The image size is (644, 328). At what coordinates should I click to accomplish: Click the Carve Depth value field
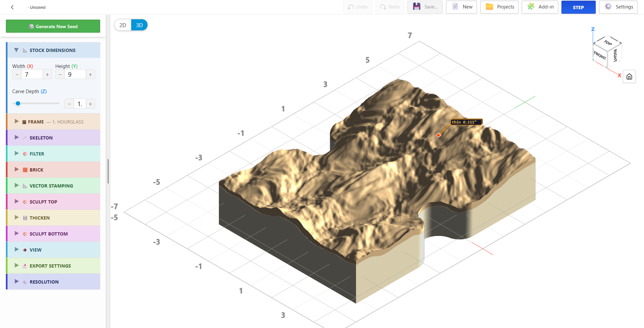coord(80,104)
